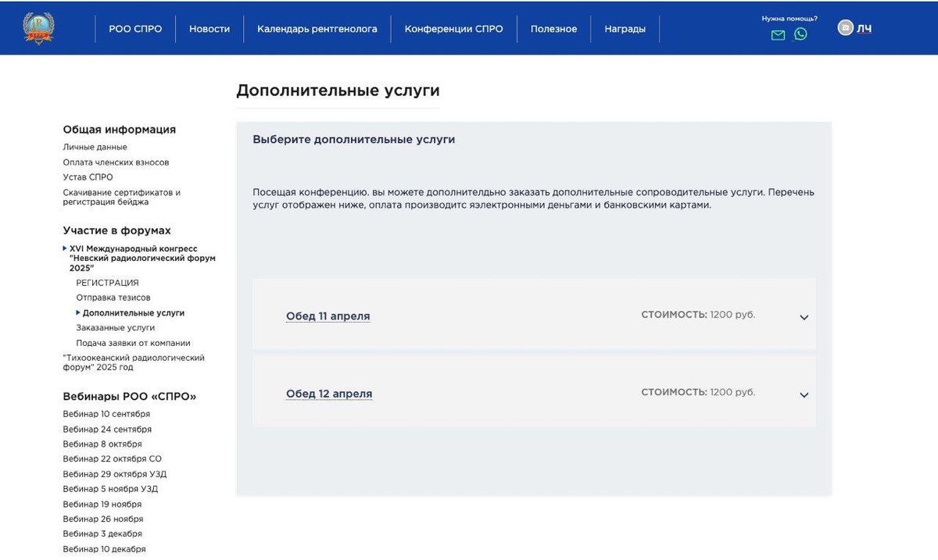Click the Участие в форумах heading
The image size is (938, 560).
[116, 230]
